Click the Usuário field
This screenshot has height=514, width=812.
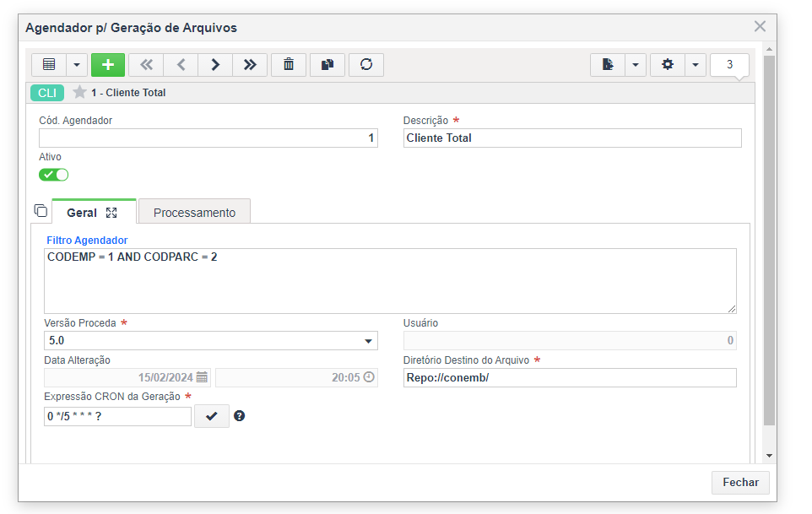pyautogui.click(x=570, y=341)
